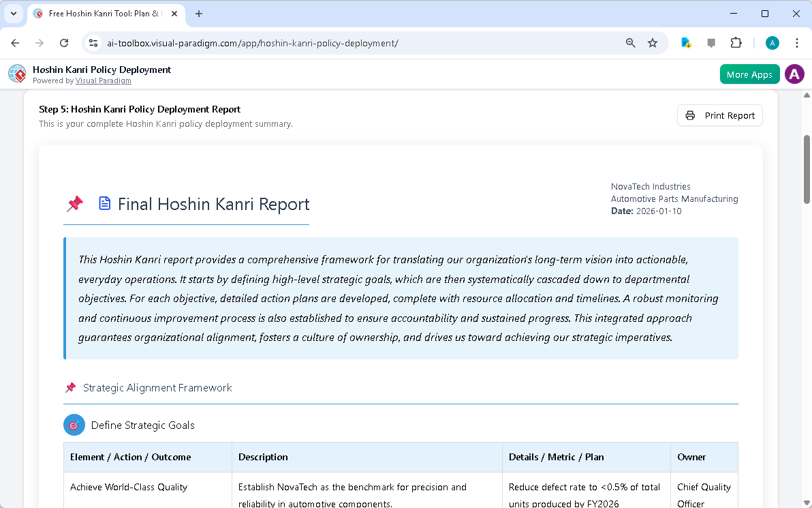The height and width of the screenshot is (508, 812).
Task: Toggle the bookmark star for this page
Action: point(653,42)
